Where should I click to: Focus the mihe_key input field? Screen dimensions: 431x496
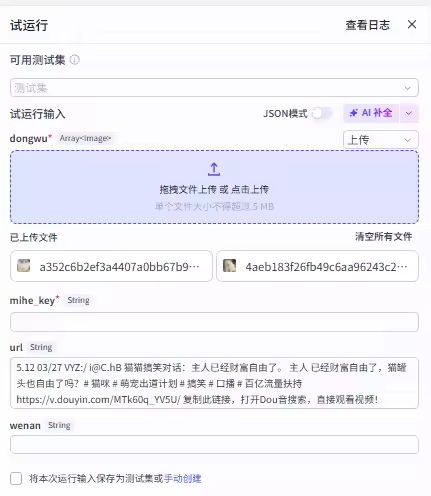[214, 322]
